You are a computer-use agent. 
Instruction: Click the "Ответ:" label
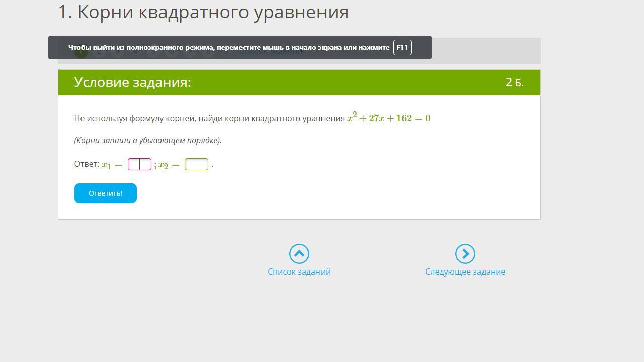click(87, 164)
